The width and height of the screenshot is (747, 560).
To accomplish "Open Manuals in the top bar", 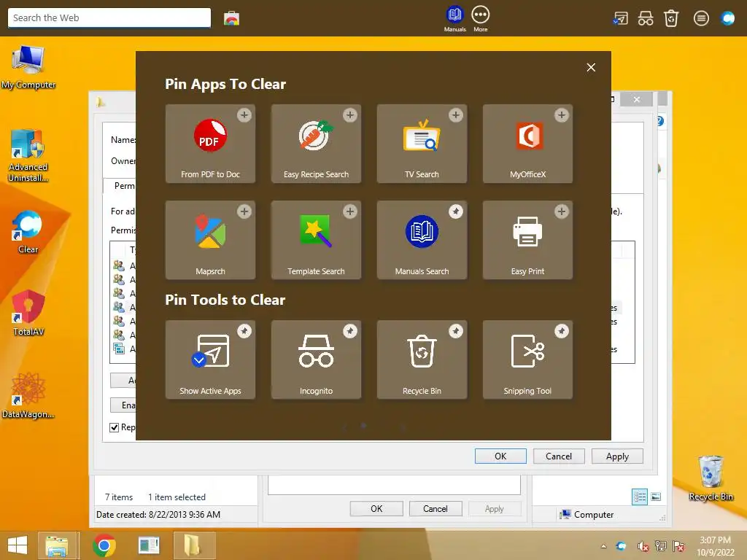I will pyautogui.click(x=455, y=19).
